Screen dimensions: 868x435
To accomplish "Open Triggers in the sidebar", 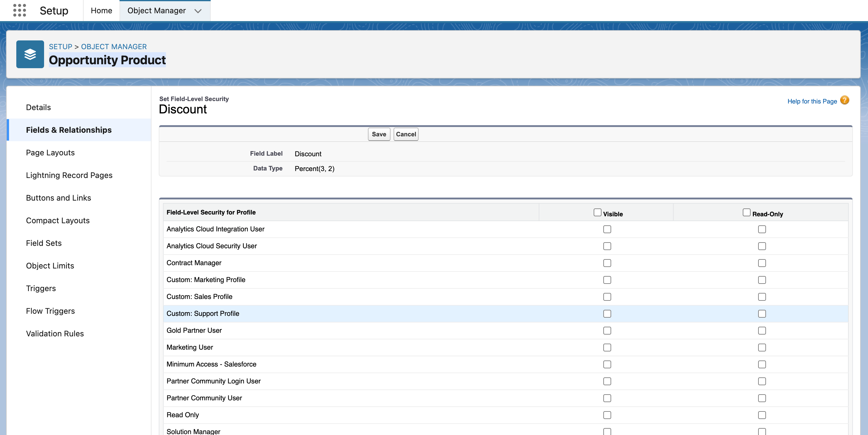I will (41, 288).
